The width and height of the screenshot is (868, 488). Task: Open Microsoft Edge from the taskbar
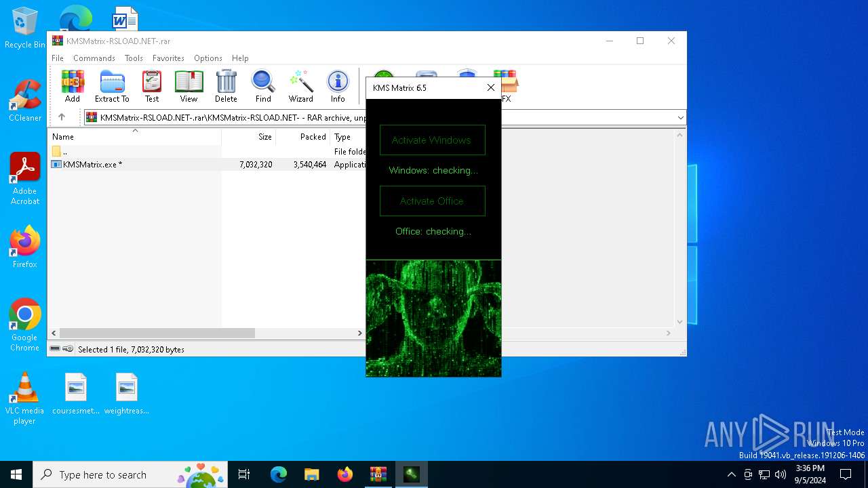279,474
